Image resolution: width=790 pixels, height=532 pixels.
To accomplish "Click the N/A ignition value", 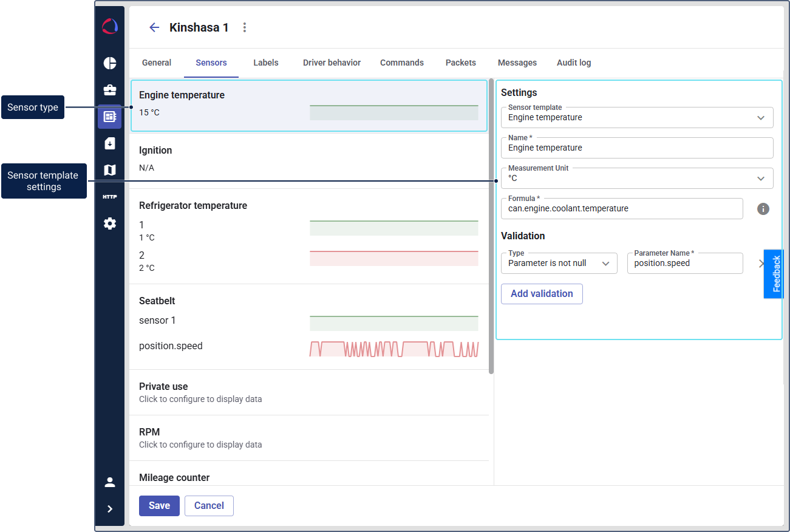I will click(146, 168).
